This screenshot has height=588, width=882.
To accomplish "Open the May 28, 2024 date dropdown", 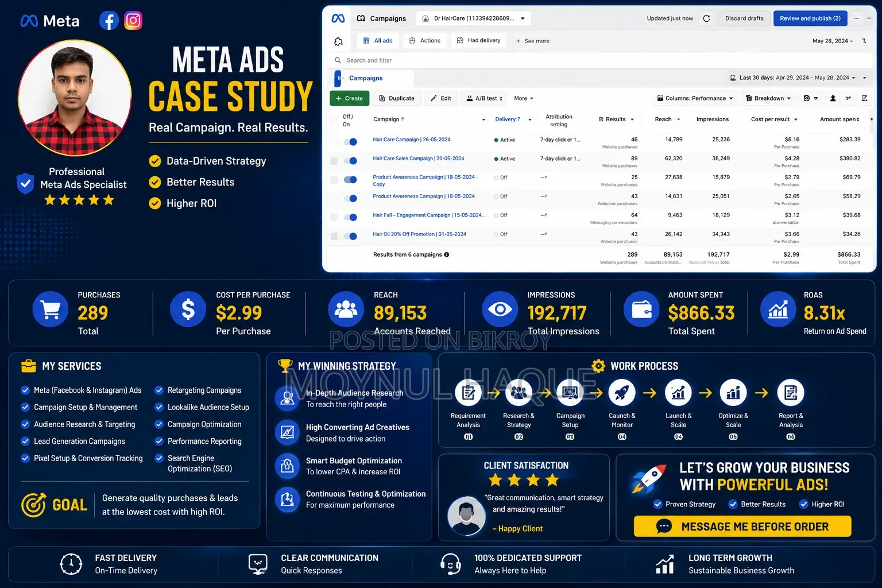I will [833, 41].
